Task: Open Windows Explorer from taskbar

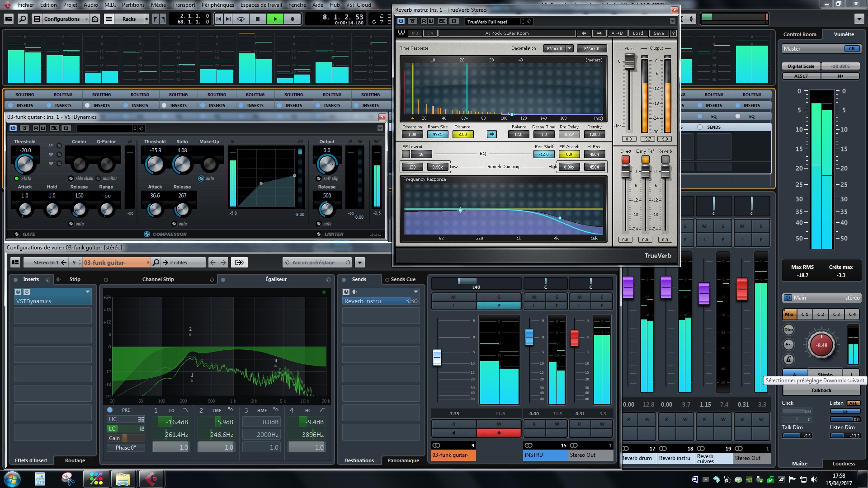Action: tap(123, 479)
